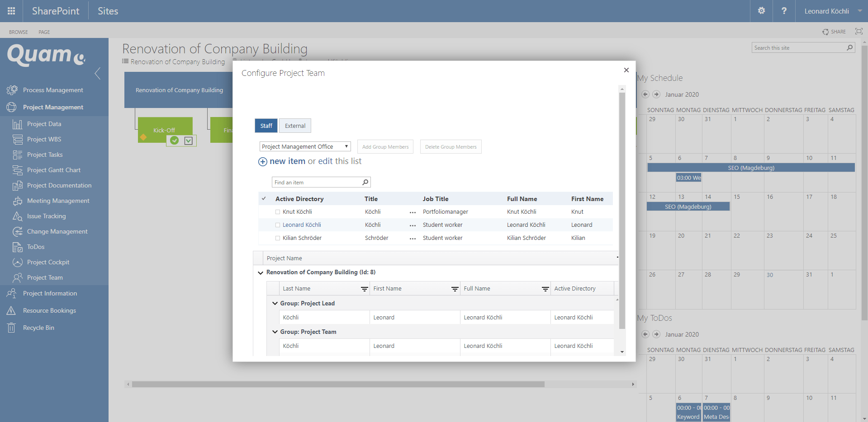Click the help question mark icon
Screen dimensions: 868x422
[x=784, y=11]
